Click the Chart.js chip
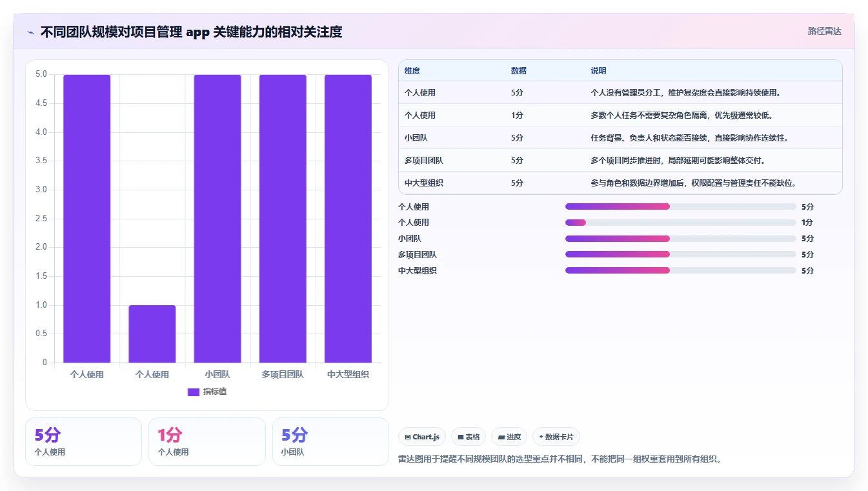This screenshot has height=491, width=868. 422,437
